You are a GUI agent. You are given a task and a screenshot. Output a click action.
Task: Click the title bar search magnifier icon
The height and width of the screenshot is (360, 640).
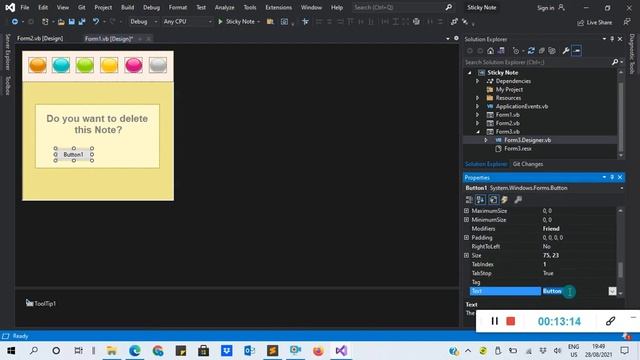tap(449, 7)
